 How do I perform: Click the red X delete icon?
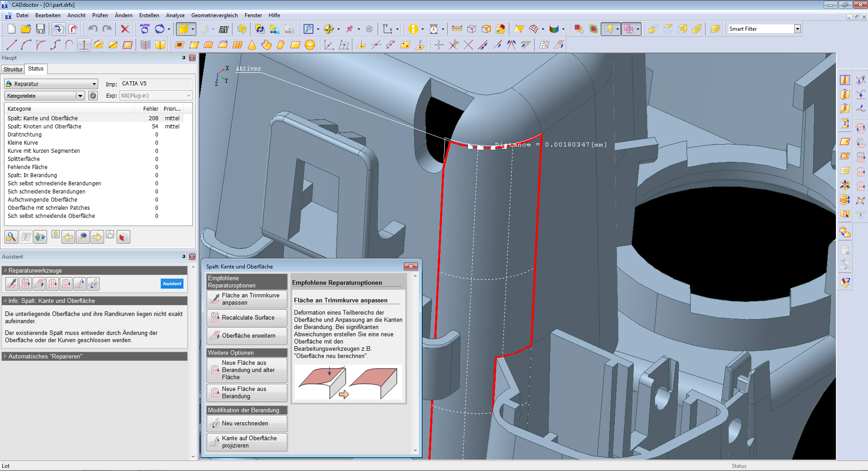tap(125, 29)
